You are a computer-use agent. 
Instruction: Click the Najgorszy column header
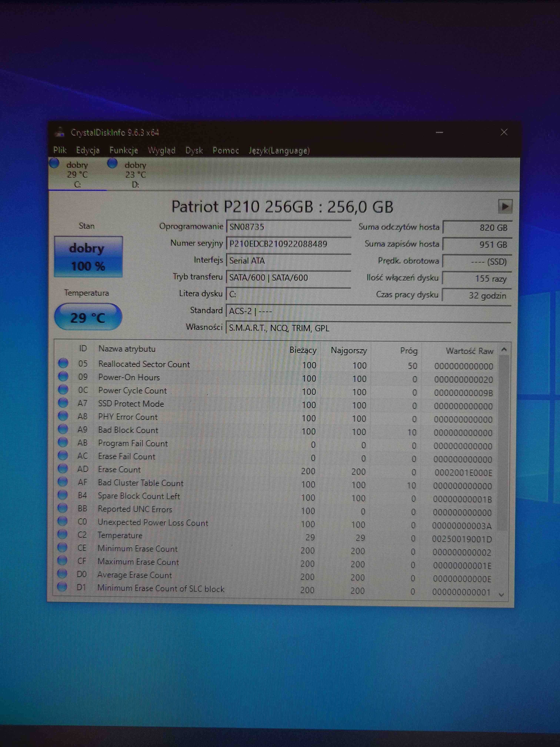pos(349,351)
